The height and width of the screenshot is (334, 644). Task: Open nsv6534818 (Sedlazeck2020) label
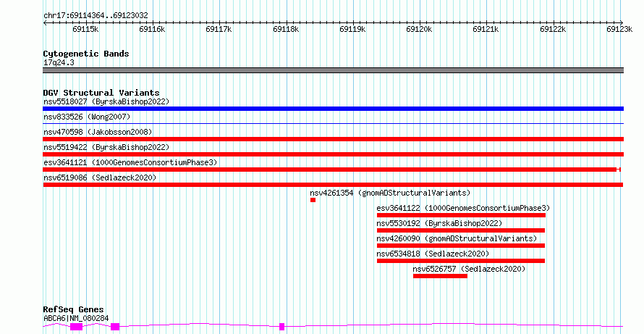click(433, 254)
